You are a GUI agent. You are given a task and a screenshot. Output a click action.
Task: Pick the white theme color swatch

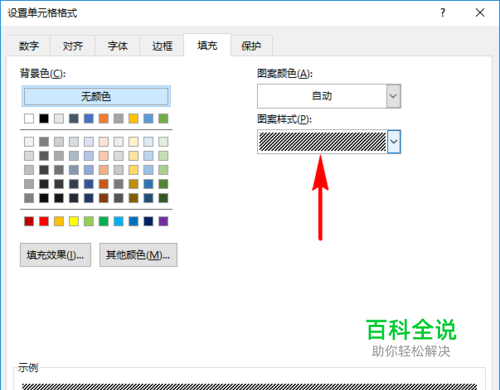point(29,118)
